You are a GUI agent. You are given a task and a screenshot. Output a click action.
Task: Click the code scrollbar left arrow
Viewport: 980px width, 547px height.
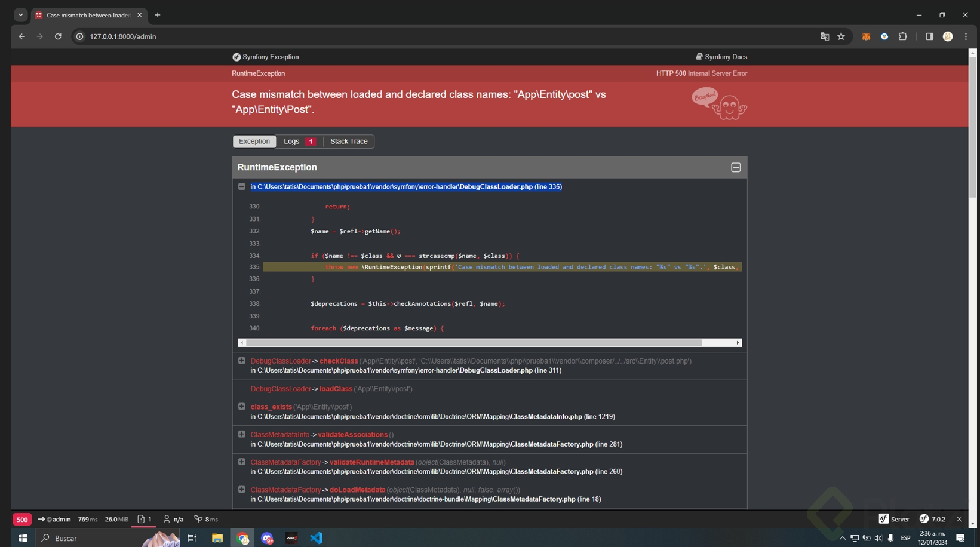241,343
